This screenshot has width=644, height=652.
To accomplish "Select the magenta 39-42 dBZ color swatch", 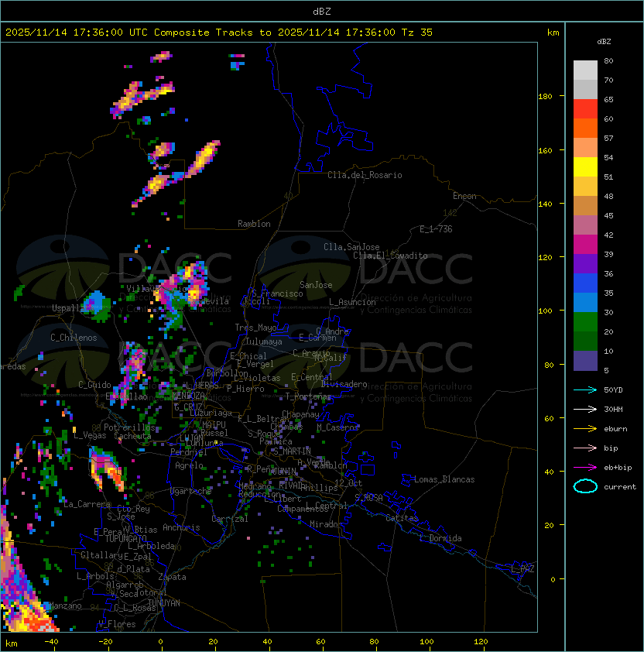I will tap(585, 245).
